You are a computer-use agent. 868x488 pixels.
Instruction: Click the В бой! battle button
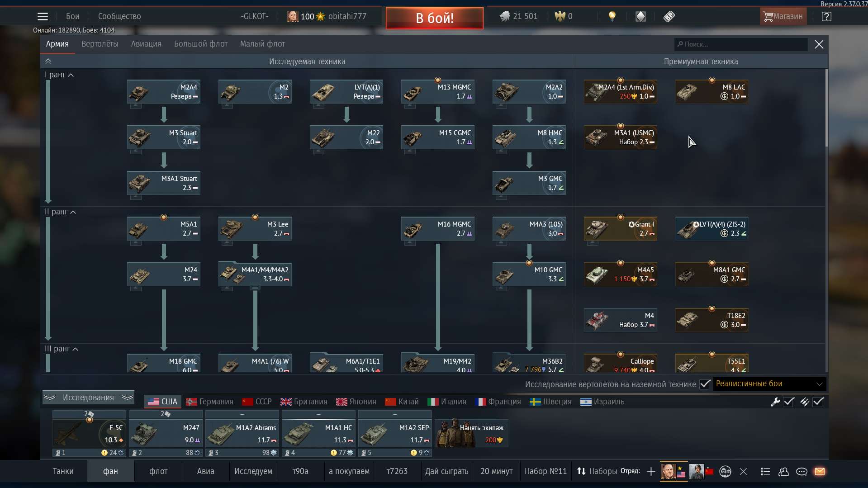(x=434, y=18)
